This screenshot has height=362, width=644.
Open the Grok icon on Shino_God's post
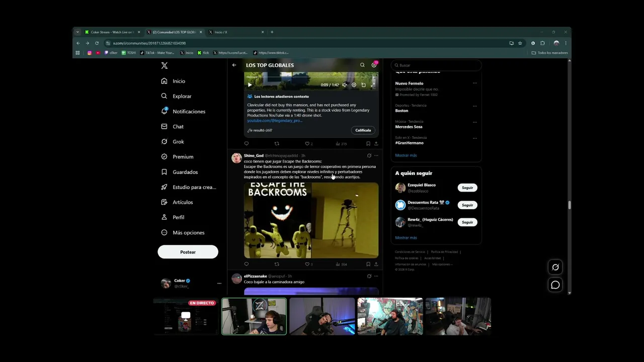tap(369, 155)
